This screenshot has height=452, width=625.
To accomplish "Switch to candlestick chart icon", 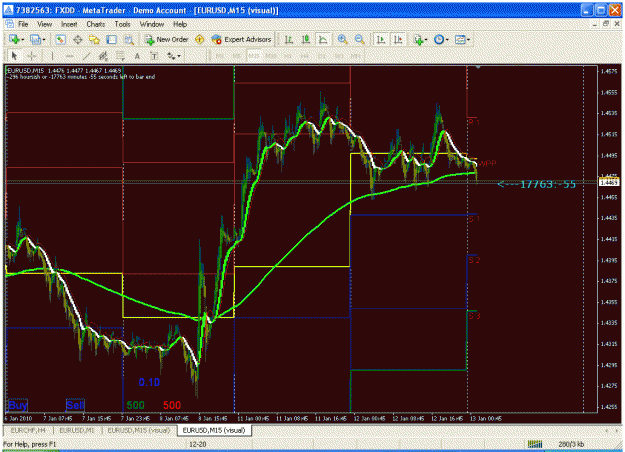I will [306, 39].
